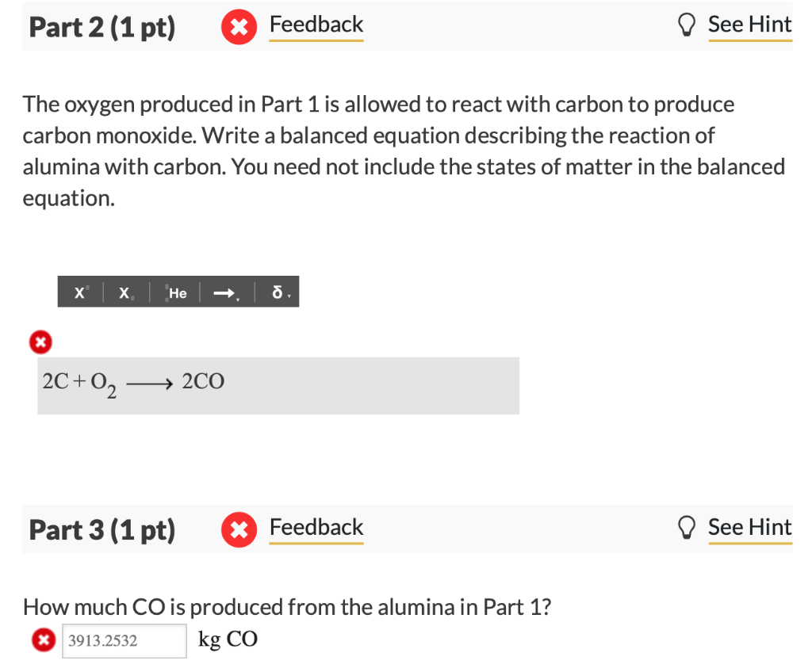Click Part 2 red incorrect icon beside Feedback
Image resolution: width=812 pixels, height=668 pixels.
tap(236, 27)
